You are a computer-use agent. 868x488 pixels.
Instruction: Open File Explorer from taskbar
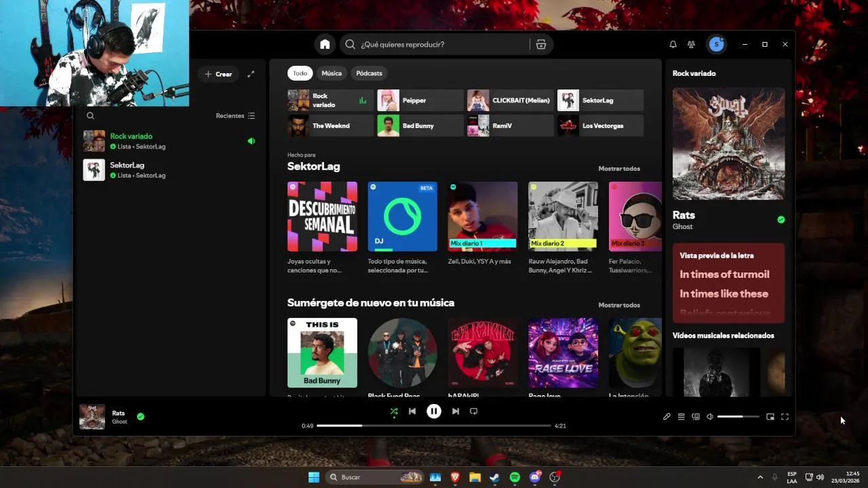475,477
